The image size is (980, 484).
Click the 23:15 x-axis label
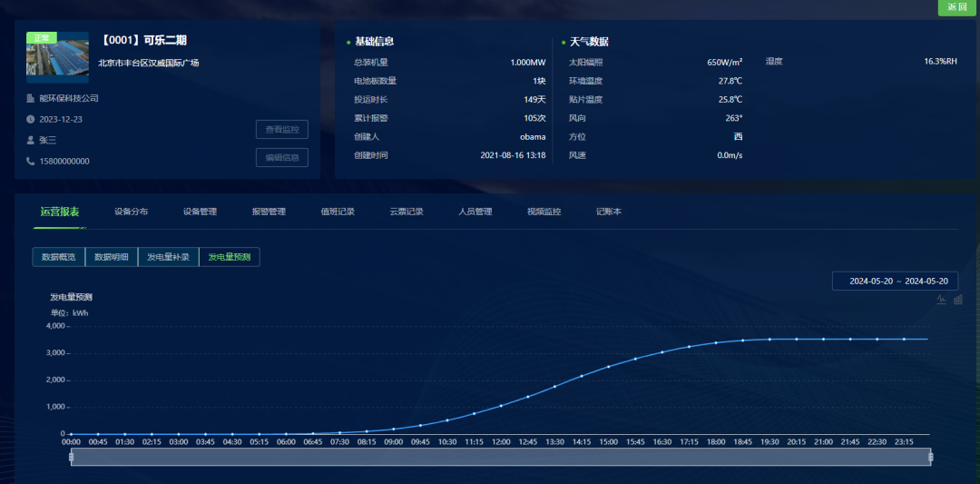pyautogui.click(x=904, y=442)
